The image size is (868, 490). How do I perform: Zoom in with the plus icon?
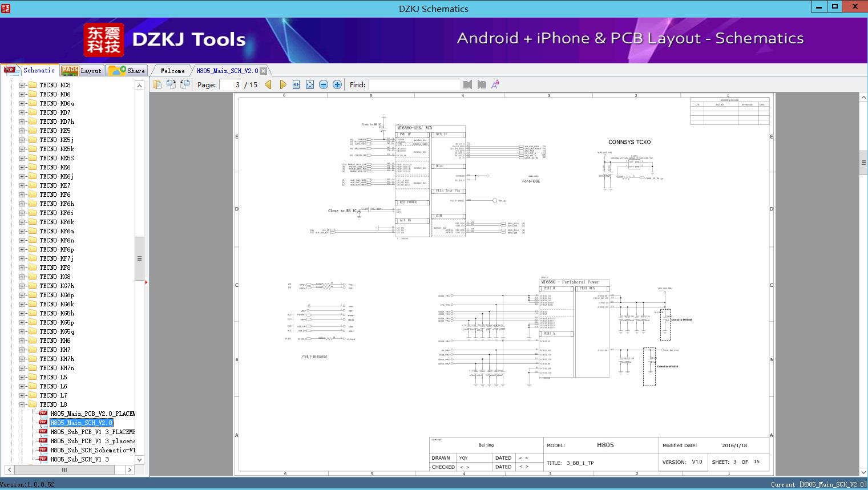337,84
